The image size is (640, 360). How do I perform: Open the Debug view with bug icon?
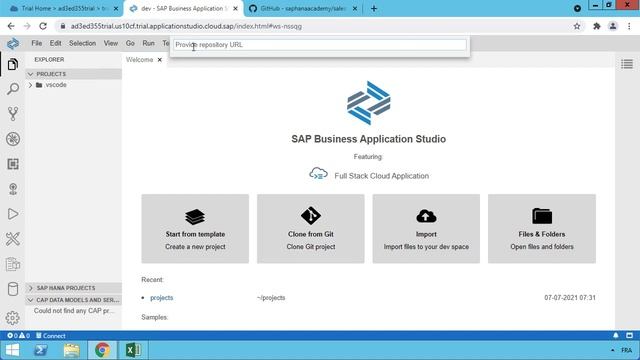click(13, 139)
